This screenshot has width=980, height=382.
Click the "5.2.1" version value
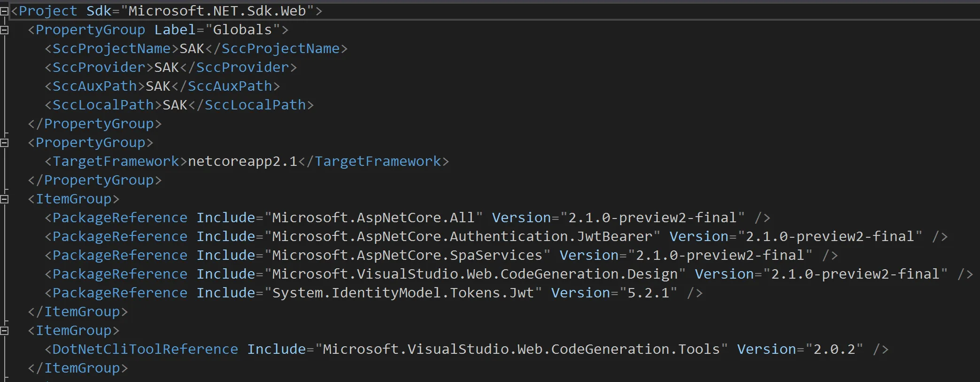click(648, 293)
